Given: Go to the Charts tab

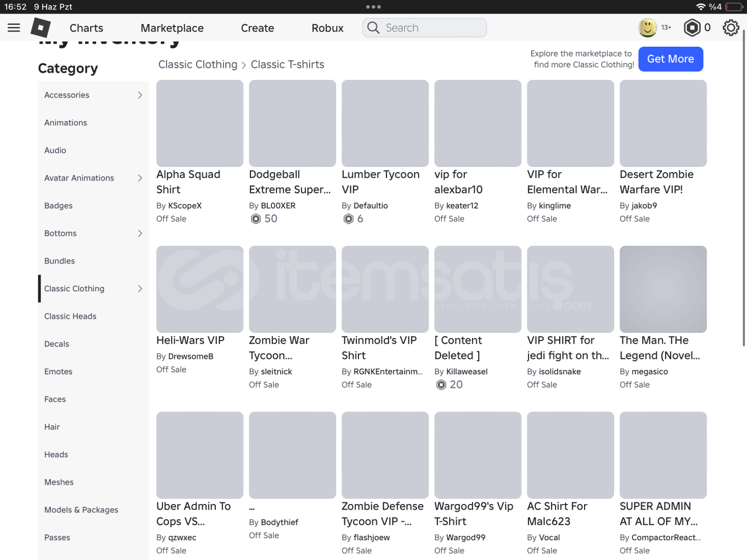Looking at the screenshot, I should 86,28.
